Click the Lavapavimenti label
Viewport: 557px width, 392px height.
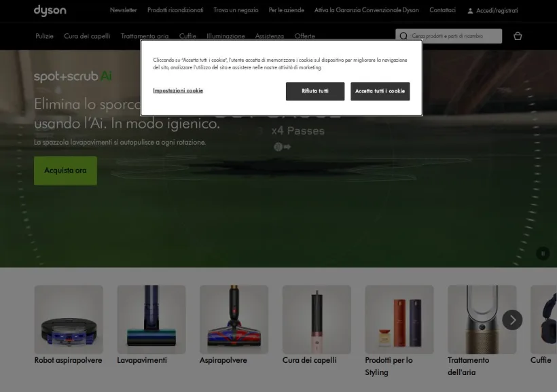coord(142,360)
